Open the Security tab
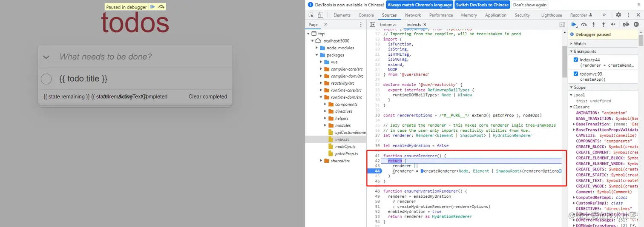 [x=522, y=15]
